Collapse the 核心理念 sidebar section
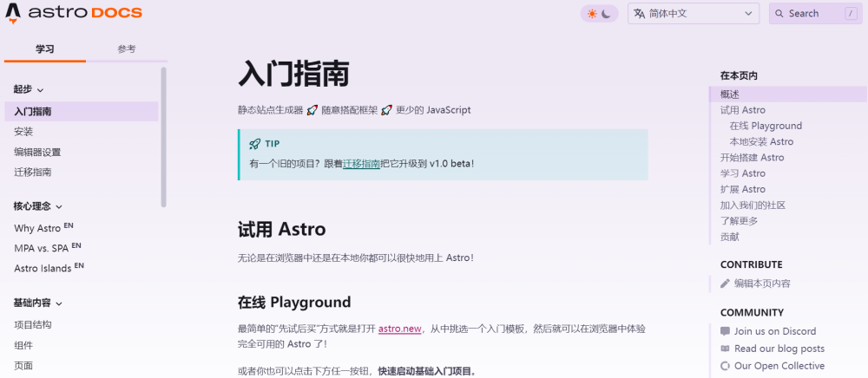Image resolution: width=868 pixels, height=378 pixels. coord(37,206)
